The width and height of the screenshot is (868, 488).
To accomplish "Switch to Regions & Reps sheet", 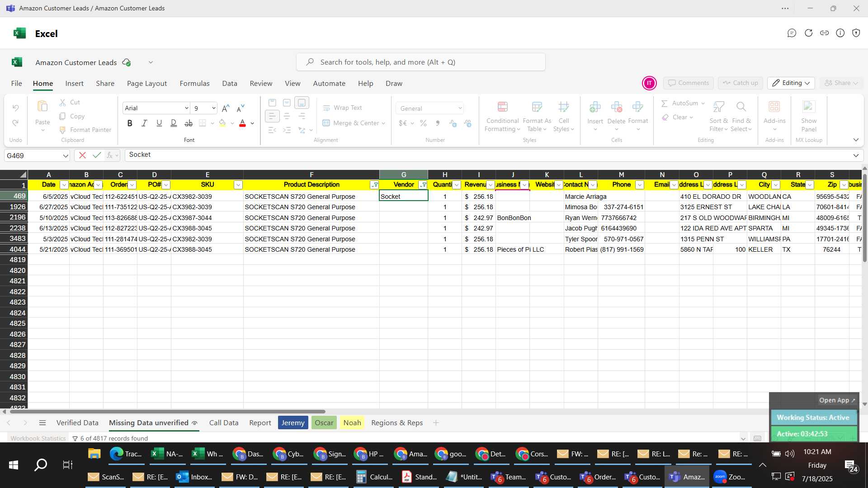I will (397, 423).
